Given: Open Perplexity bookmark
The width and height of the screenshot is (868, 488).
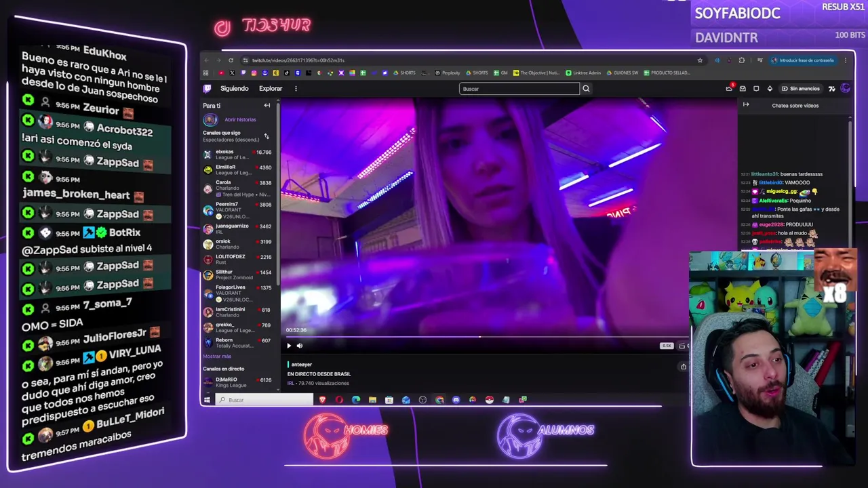Looking at the screenshot, I should click(x=448, y=73).
